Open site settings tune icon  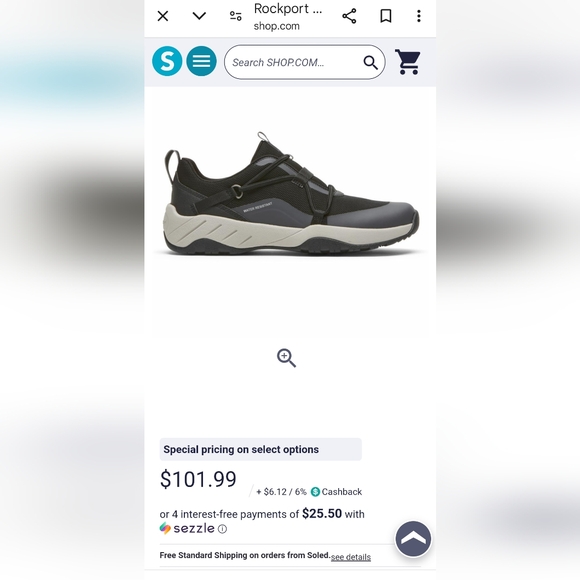click(236, 16)
